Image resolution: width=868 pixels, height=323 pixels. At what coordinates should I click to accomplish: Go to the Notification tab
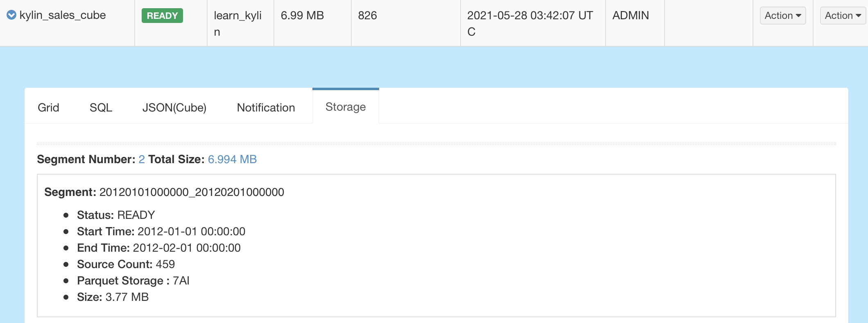[266, 107]
